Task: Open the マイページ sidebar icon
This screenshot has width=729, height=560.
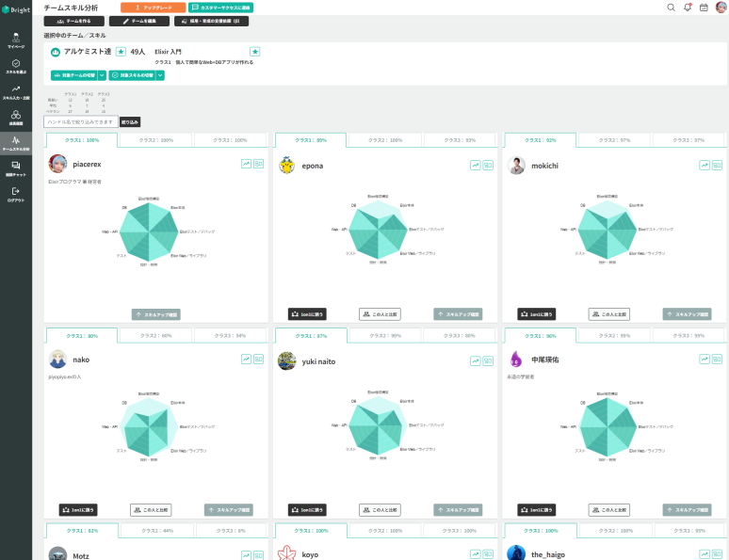Action: (16, 40)
